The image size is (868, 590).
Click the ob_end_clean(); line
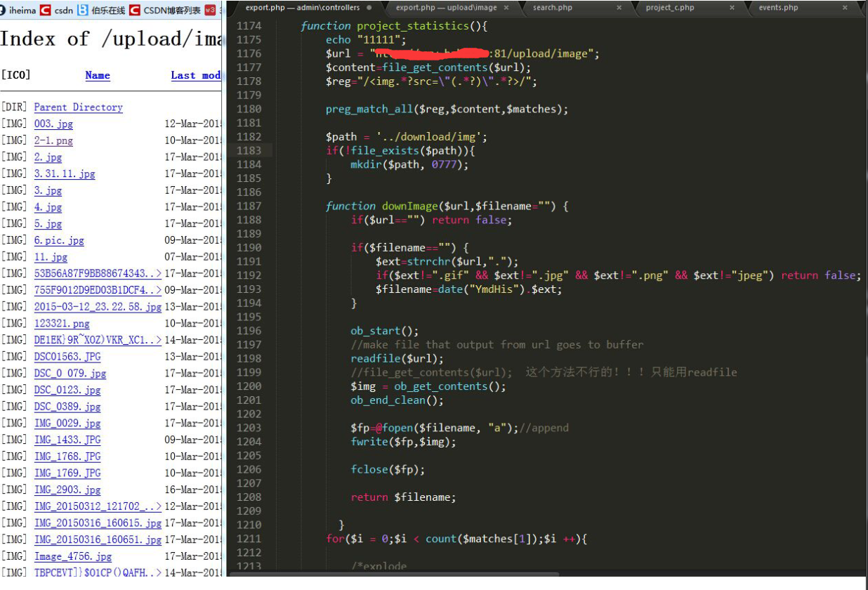397,400
